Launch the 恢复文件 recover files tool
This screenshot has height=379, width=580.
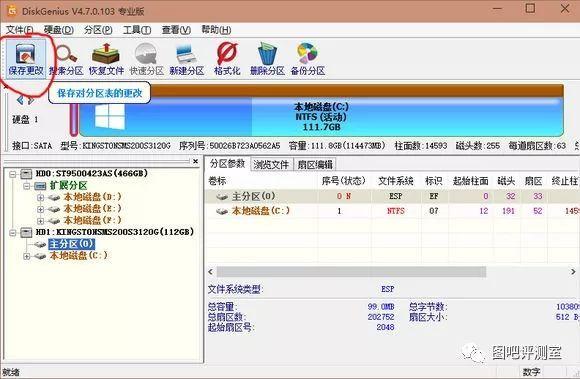pos(106,58)
